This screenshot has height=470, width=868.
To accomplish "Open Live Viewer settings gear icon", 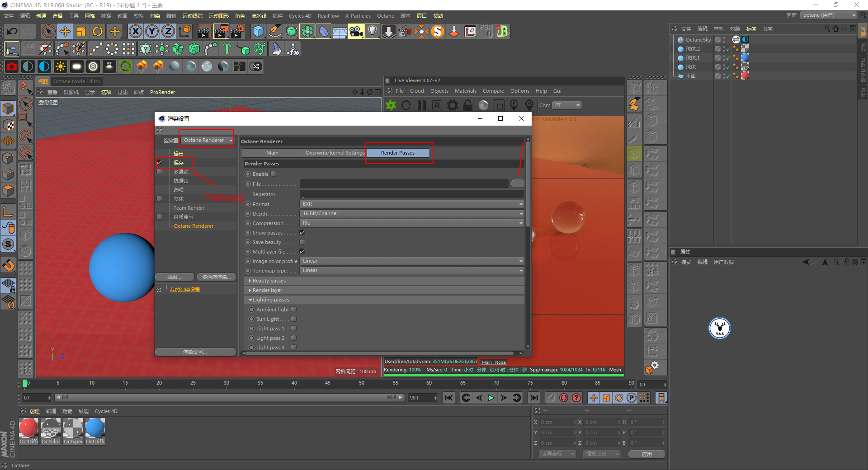I will [452, 105].
